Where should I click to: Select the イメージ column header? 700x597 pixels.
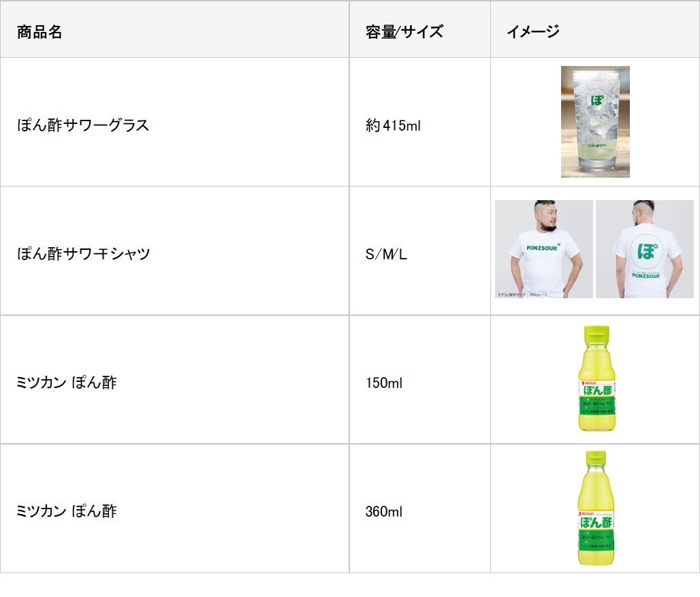point(533,31)
